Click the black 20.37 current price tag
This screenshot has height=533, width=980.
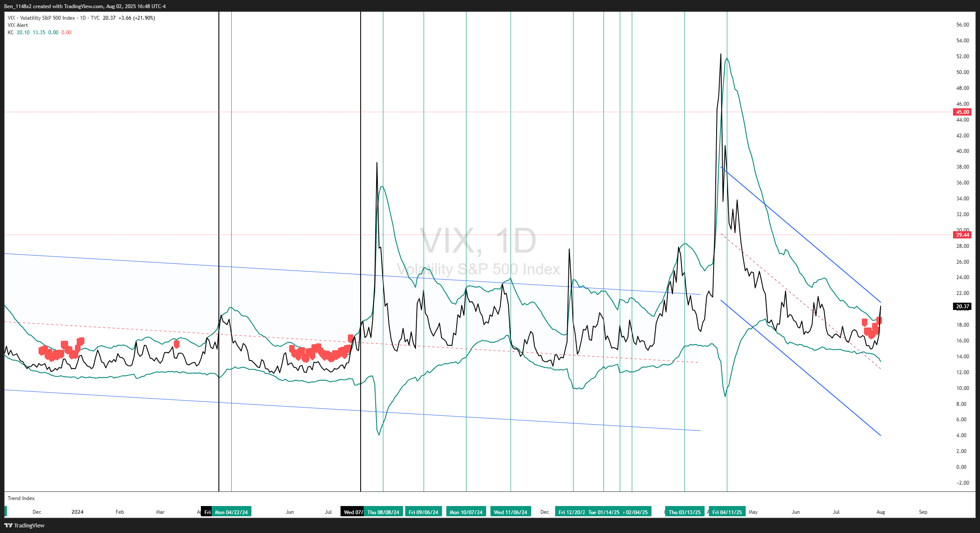962,307
